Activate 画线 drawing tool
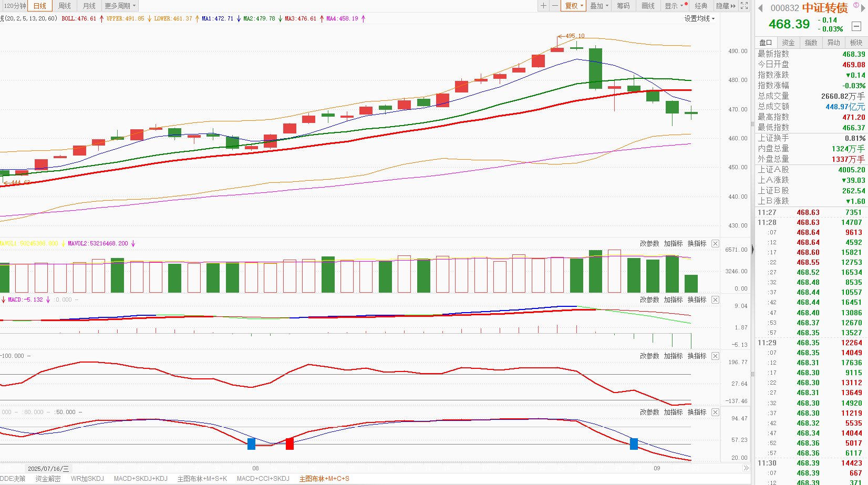The width and height of the screenshot is (868, 485). tap(648, 6)
